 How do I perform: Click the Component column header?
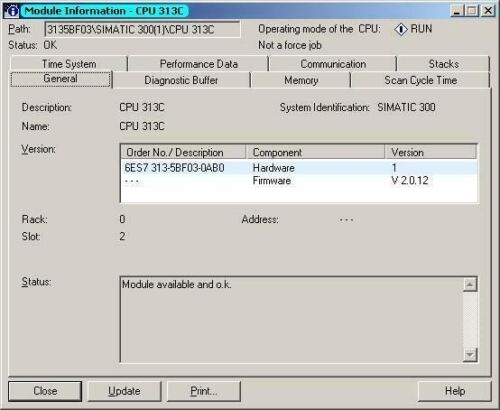[315, 152]
